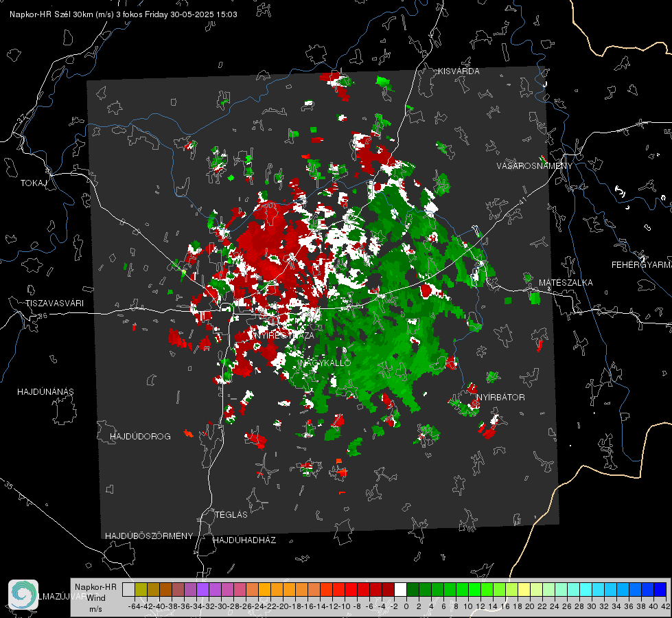The height and width of the screenshot is (618, 672).
Task: Click the yellow legend swatch between 18 and 20
Action: tap(524, 590)
